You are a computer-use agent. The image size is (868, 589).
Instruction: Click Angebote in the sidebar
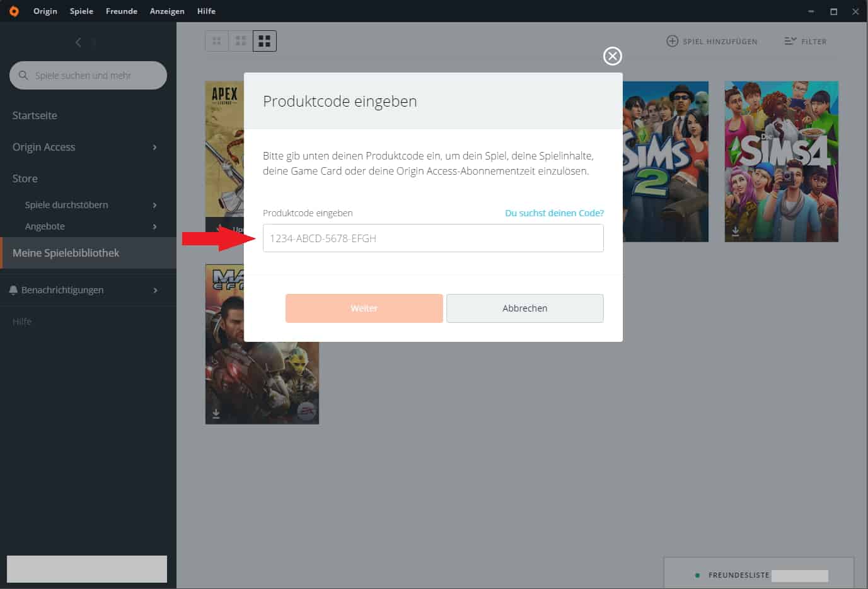45,226
